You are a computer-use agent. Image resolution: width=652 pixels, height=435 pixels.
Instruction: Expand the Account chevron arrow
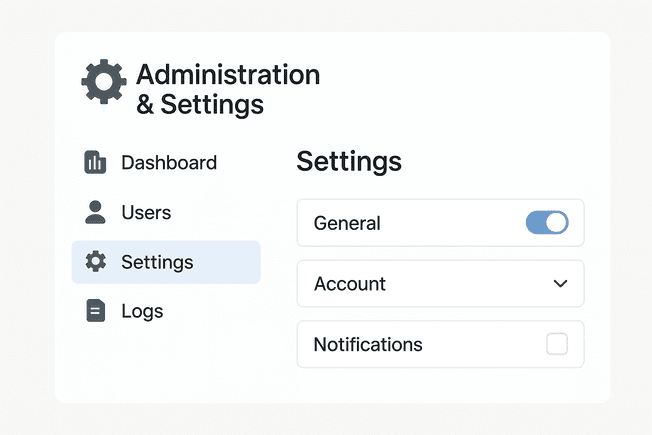coord(560,284)
